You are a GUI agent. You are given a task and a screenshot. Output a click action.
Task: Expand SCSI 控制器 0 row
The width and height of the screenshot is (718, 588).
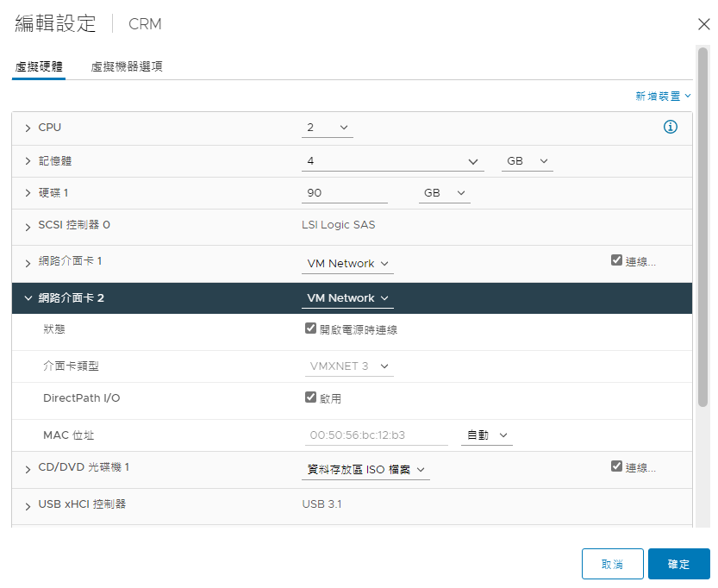(28, 227)
